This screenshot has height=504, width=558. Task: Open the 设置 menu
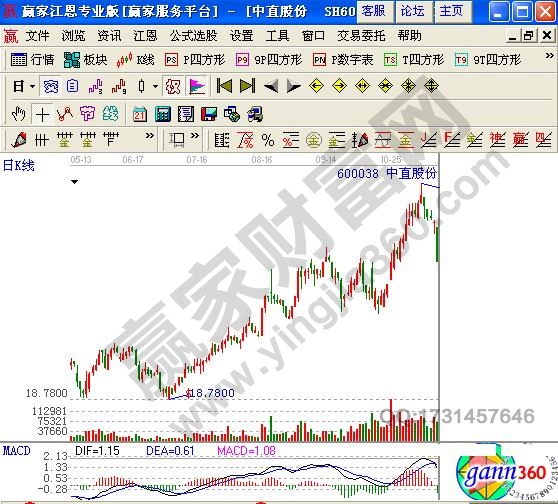pos(241,36)
